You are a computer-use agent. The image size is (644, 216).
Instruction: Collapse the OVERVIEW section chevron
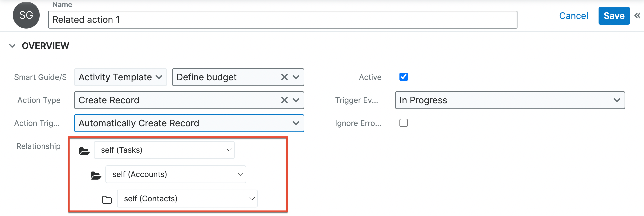coord(12,46)
